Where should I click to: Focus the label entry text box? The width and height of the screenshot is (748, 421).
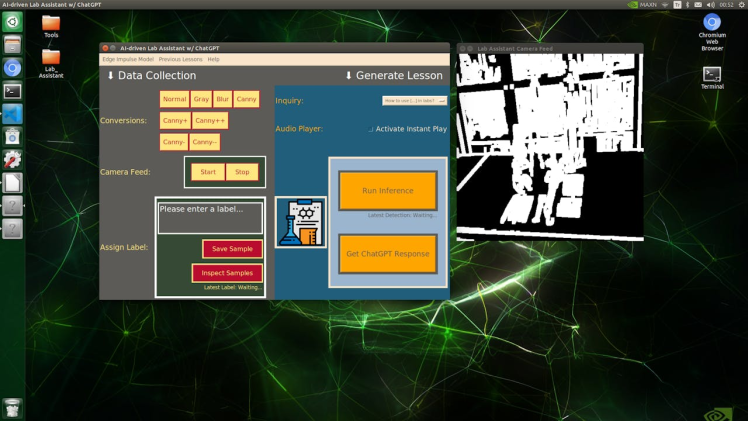(210, 218)
